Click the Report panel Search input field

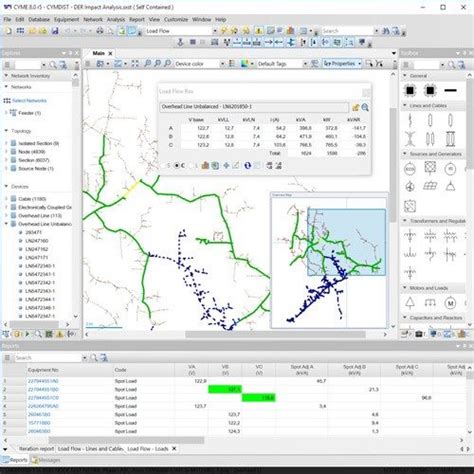pos(48,358)
